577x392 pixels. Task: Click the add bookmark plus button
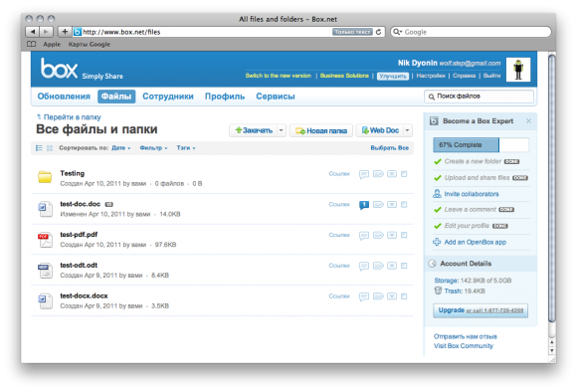coord(65,32)
